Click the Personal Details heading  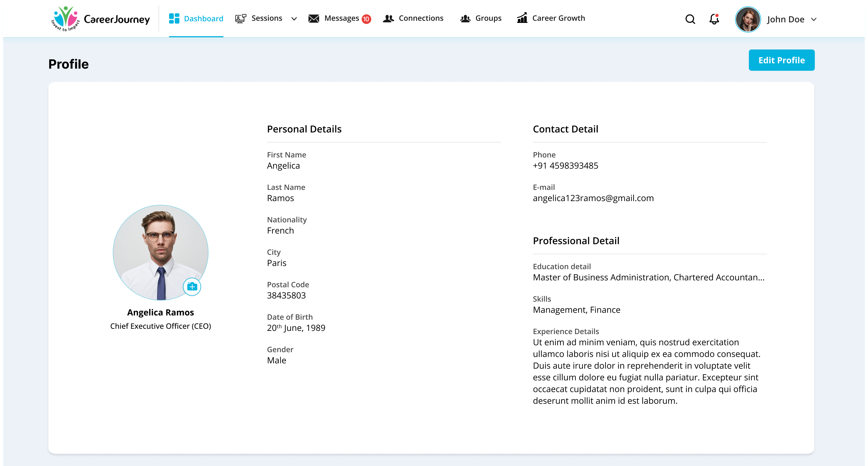click(x=304, y=129)
